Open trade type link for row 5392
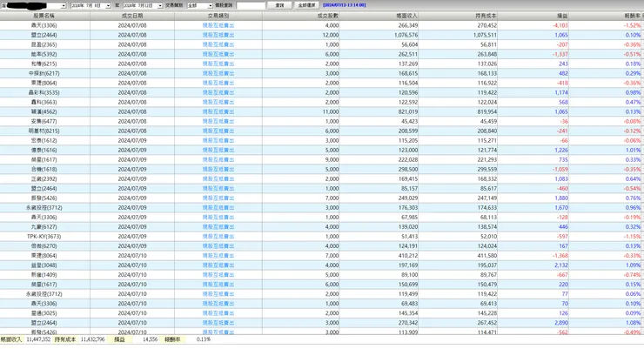 tap(218, 54)
